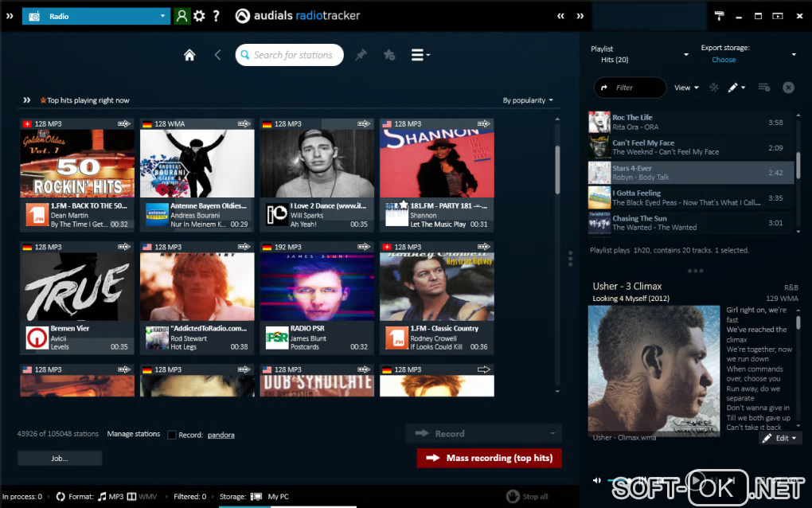Click the record arrow on the Antenne Bayern Oldies tile
The image size is (812, 508).
point(244,123)
